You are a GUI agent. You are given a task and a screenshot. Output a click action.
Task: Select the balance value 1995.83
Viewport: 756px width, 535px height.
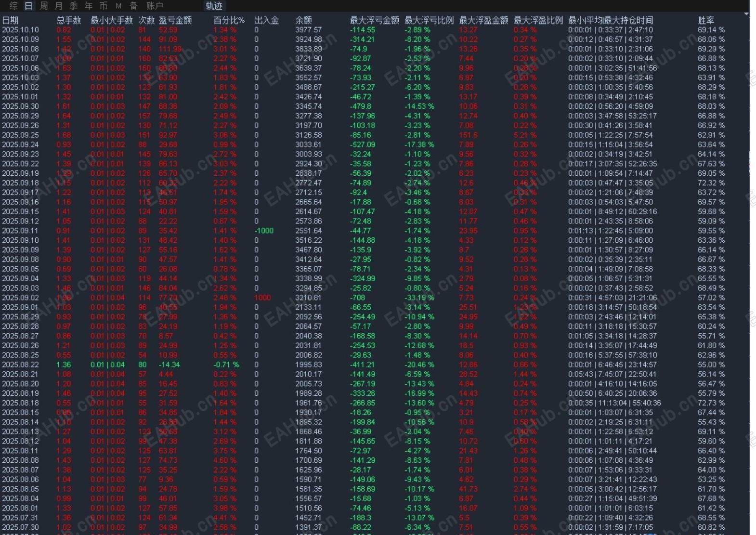click(x=309, y=365)
